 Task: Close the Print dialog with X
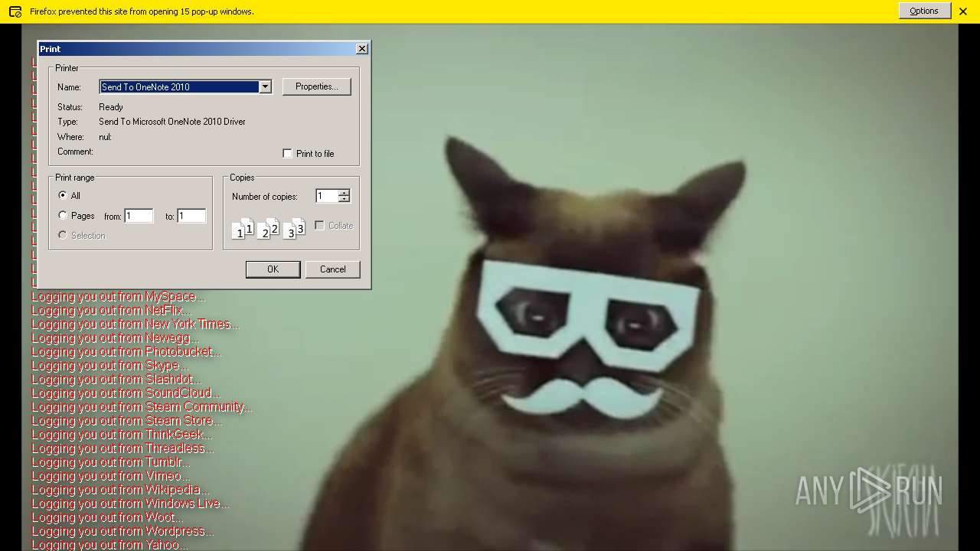tap(362, 48)
